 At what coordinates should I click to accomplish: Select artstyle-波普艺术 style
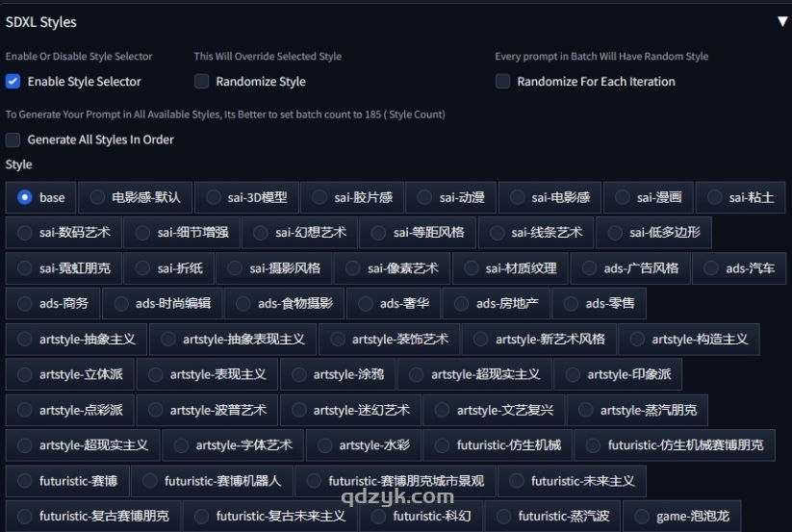coord(156,410)
